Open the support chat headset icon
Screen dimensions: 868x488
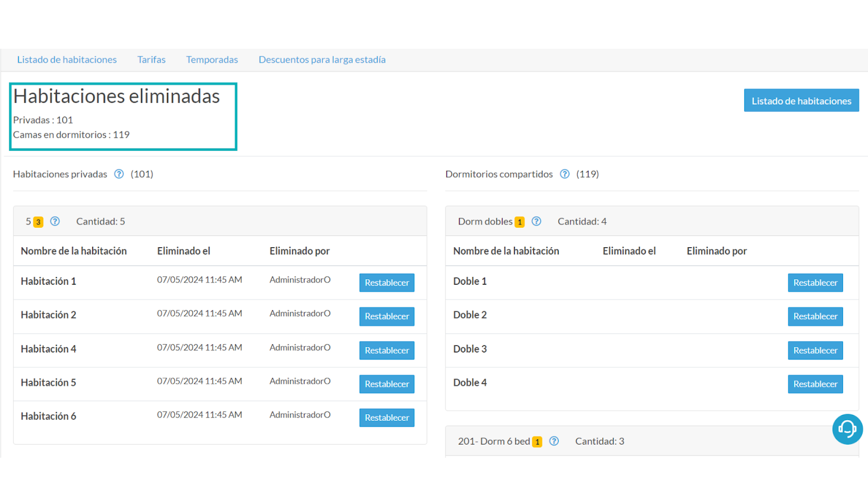point(847,429)
